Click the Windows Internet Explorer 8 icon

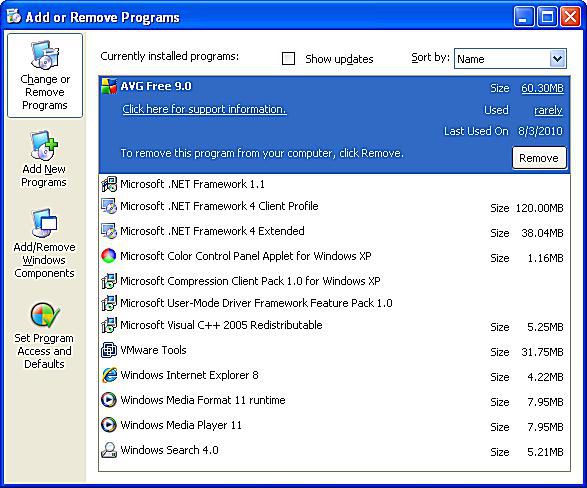coord(109,375)
